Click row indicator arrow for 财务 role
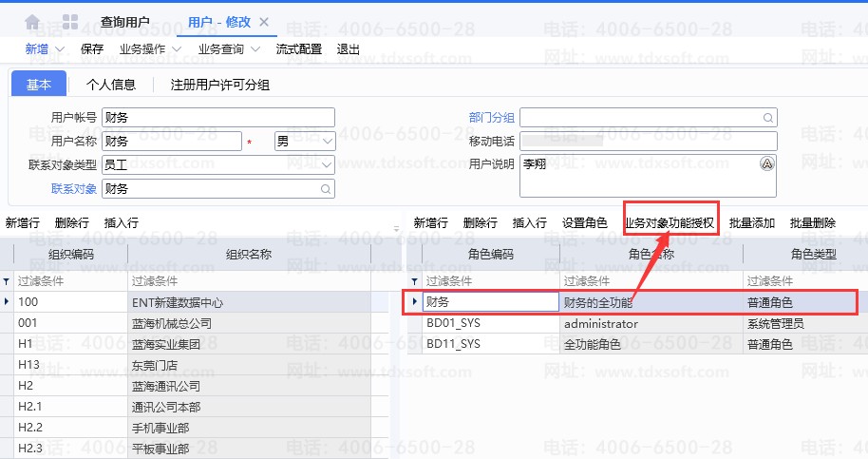This screenshot has width=868, height=459. (x=415, y=302)
